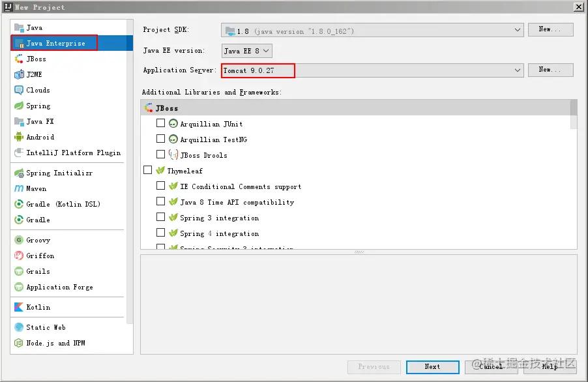Select the Node.js and NPM icon
Screen dimensions: 588x382
tap(19, 343)
